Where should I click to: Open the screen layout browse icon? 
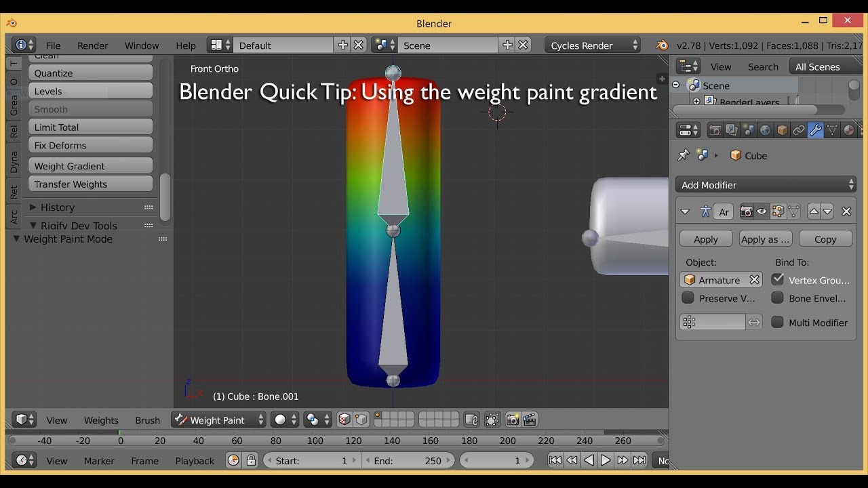220,45
